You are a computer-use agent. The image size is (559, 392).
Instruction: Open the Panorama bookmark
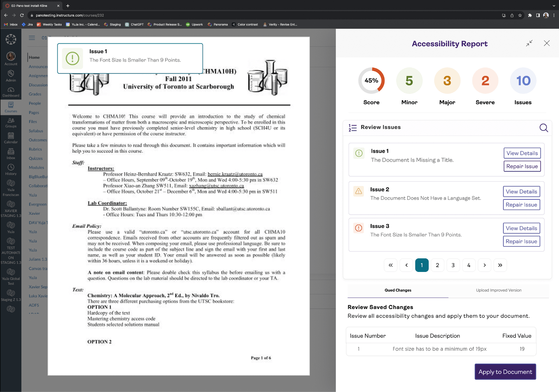(218, 24)
